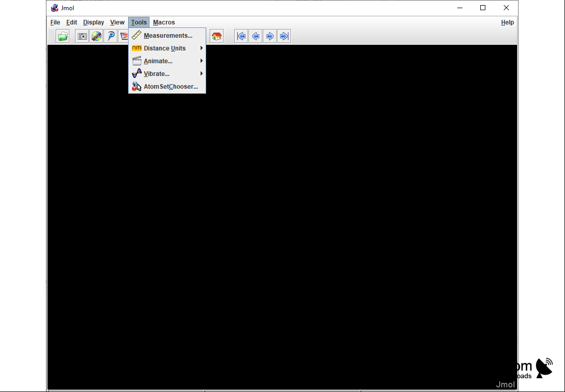565x392 pixels.
Task: Click the toolbar drag handle grip
Action: tap(51, 36)
